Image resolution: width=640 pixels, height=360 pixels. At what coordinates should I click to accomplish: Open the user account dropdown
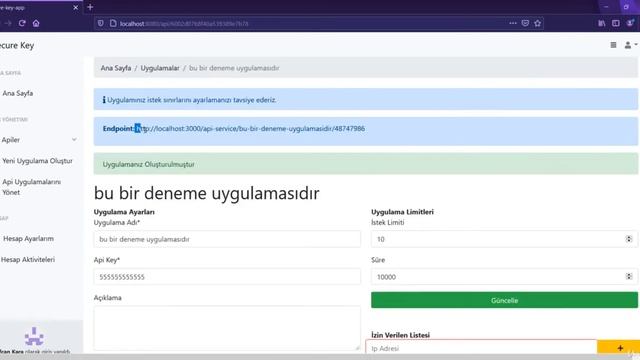pyautogui.click(x=630, y=45)
